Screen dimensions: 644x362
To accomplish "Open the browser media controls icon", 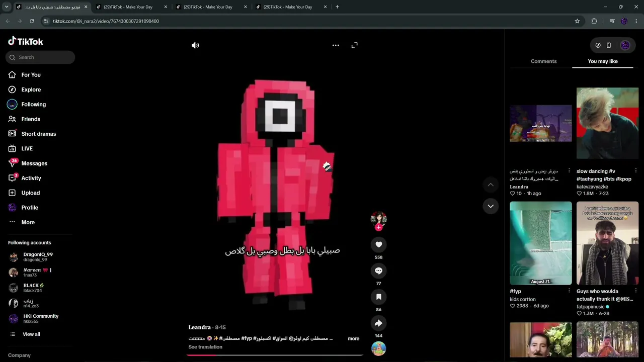I will pos(612,21).
